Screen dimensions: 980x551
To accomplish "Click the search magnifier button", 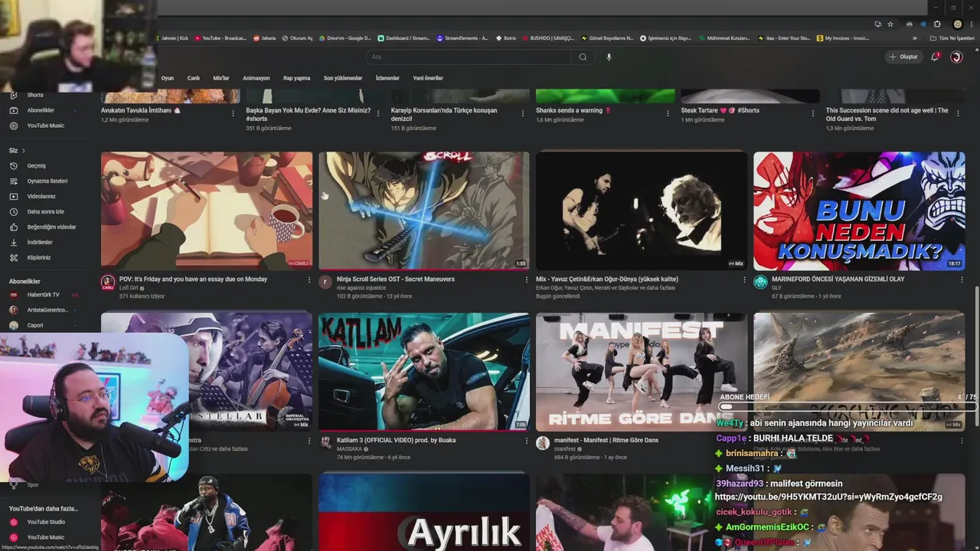I will (583, 57).
